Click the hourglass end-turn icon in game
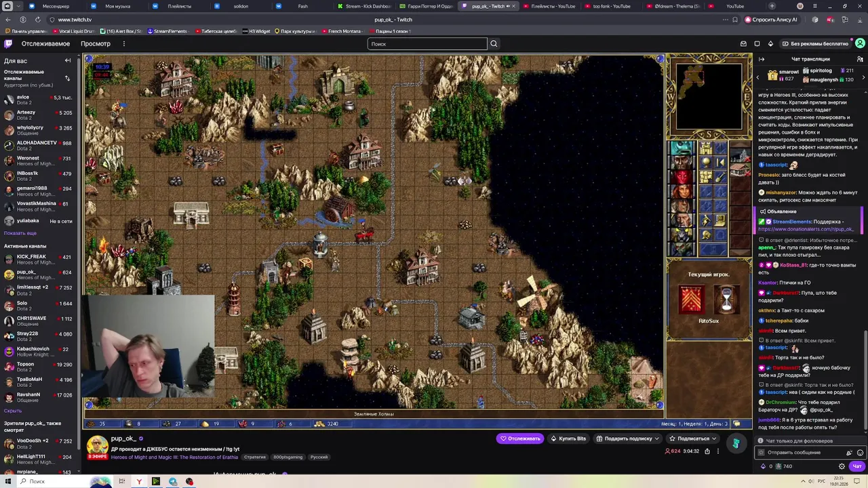This screenshot has width=868, height=488. (726, 299)
